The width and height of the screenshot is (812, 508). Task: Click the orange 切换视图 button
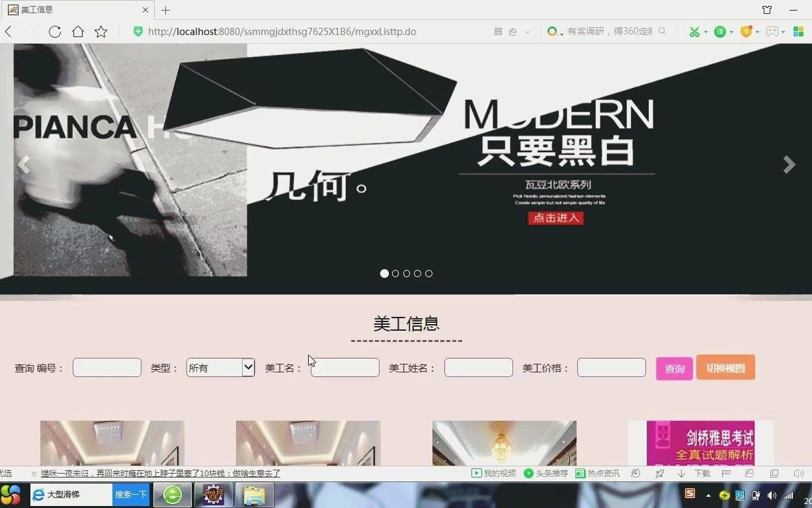[x=725, y=367]
